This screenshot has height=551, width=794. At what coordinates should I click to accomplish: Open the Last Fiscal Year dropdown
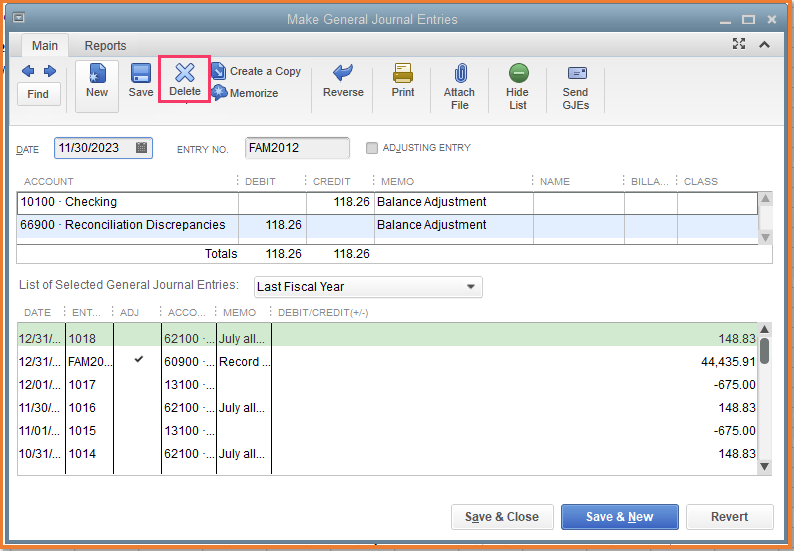(368, 287)
